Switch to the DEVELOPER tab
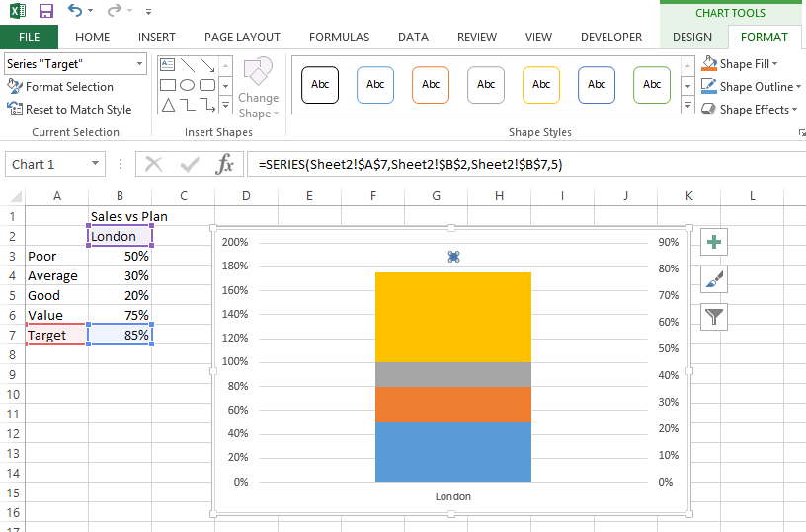This screenshot has height=532, width=806. point(611,37)
